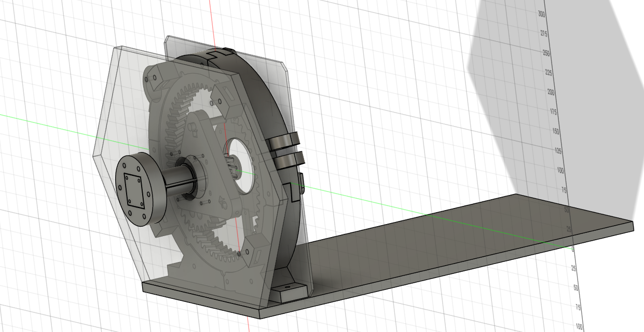Click the 150 mark on the ruler
This screenshot has height=332, width=644.
click(555, 131)
